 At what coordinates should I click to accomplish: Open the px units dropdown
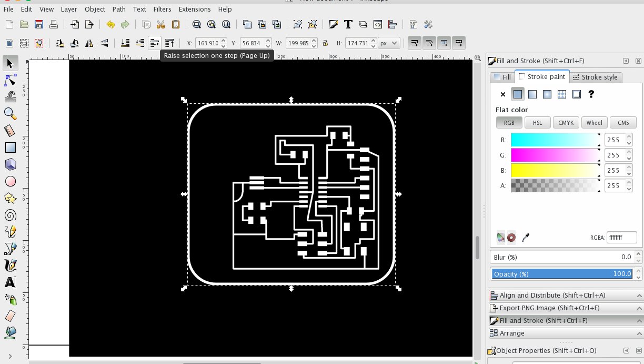[389, 43]
